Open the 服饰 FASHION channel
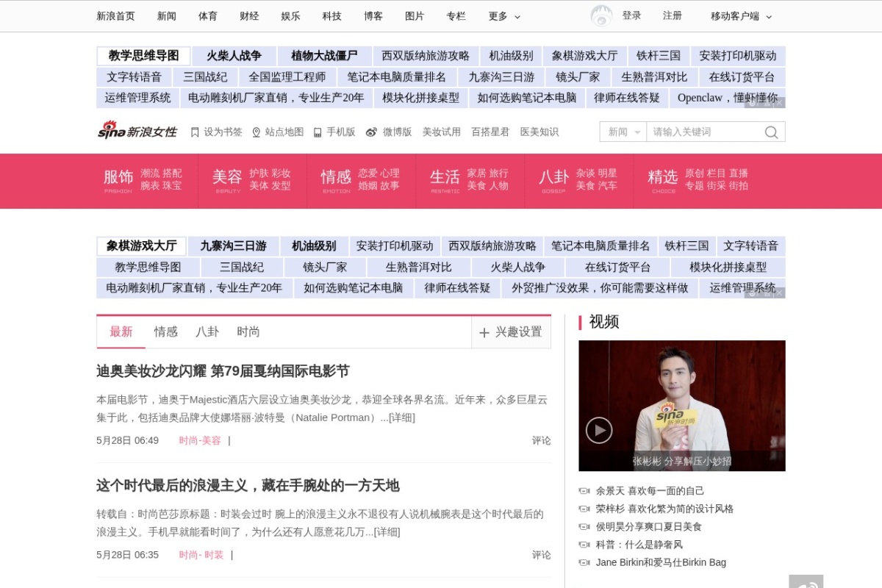882x588 pixels. [x=118, y=180]
